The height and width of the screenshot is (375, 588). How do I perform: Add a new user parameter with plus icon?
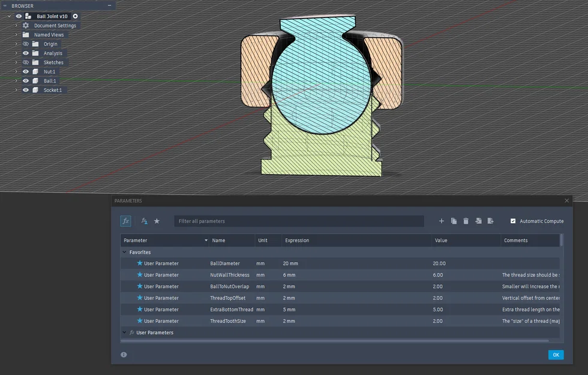[442, 221]
